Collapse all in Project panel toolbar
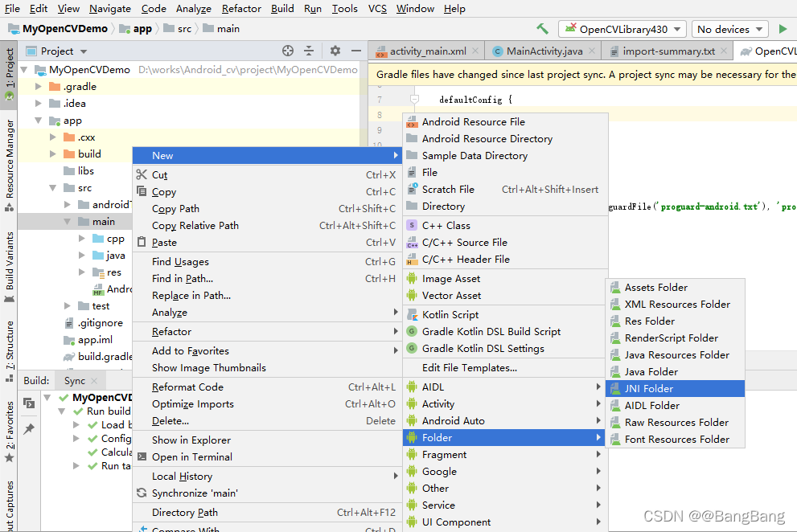This screenshot has height=532, width=797. 309,51
